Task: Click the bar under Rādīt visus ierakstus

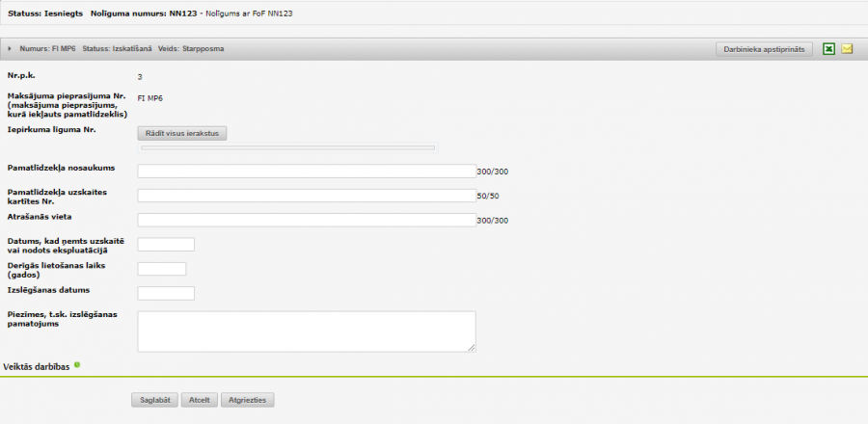Action: coord(288,148)
